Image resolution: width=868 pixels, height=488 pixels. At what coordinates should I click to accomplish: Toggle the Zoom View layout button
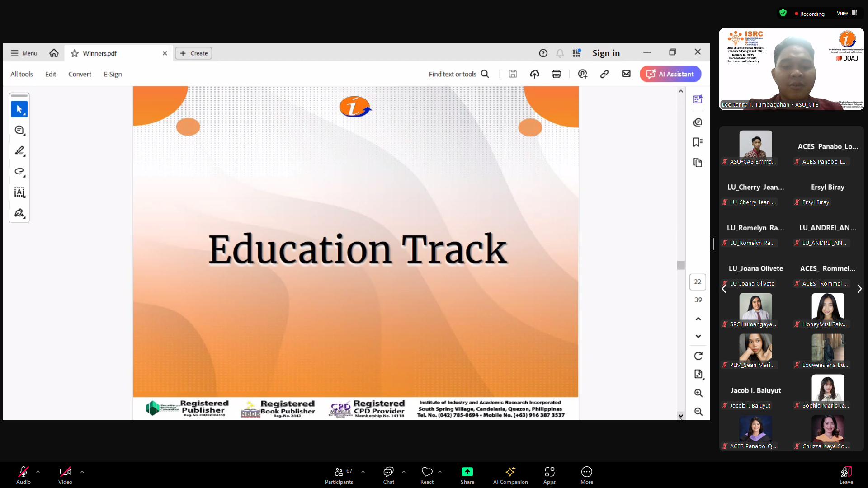[846, 13]
